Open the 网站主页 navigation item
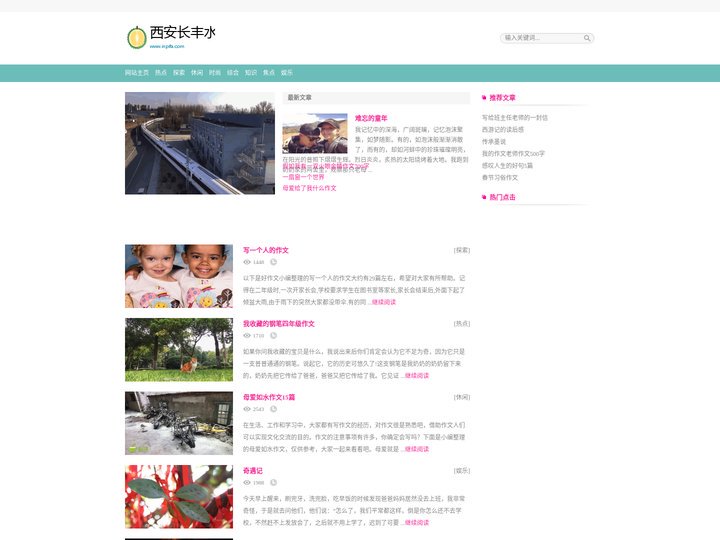 pos(137,73)
